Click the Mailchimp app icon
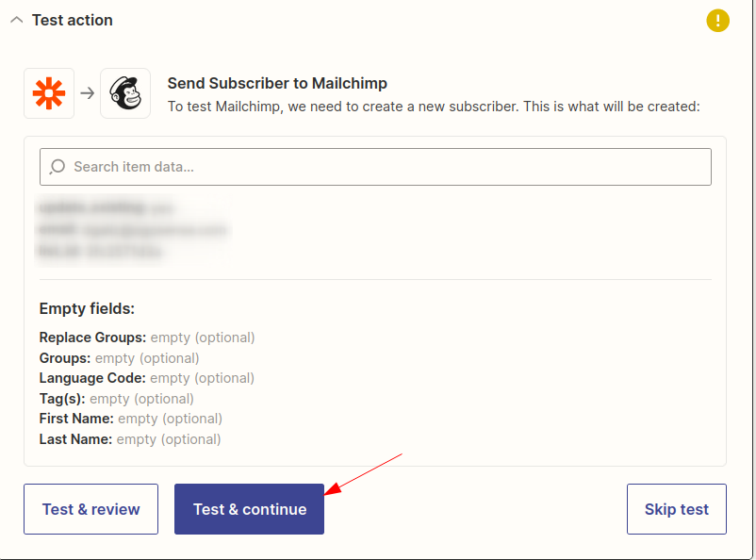The image size is (756, 560). click(125, 93)
